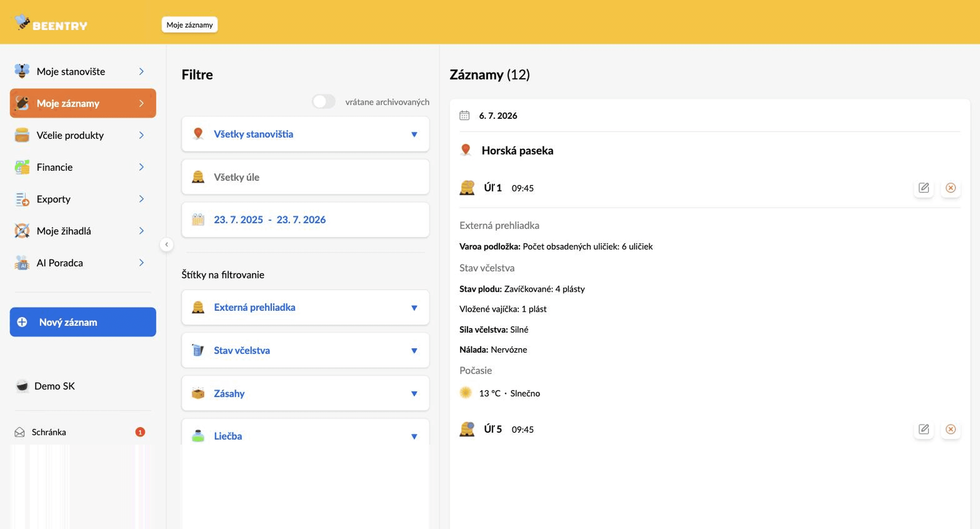
Task: Click the Moje záznamy header breadcrumb
Action: coord(189,25)
